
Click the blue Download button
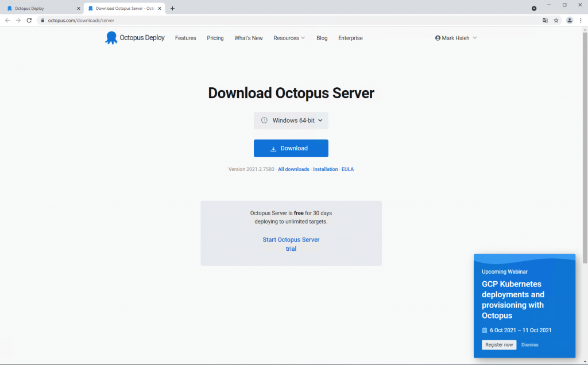(x=291, y=148)
